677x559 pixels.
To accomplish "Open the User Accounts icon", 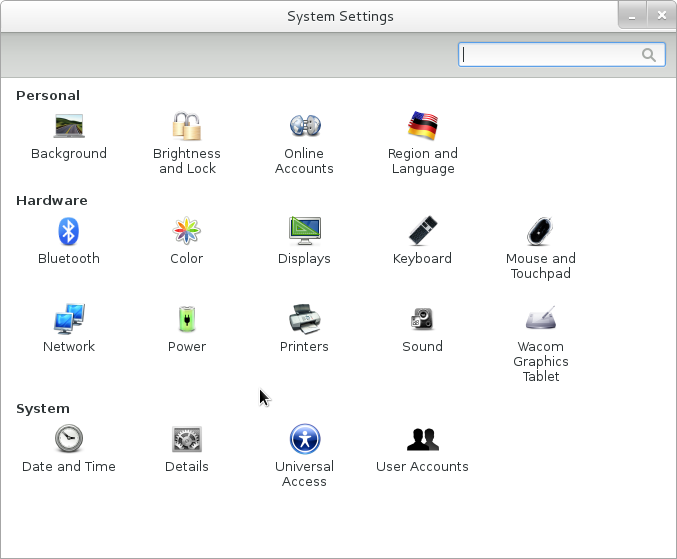I will pos(423,439).
